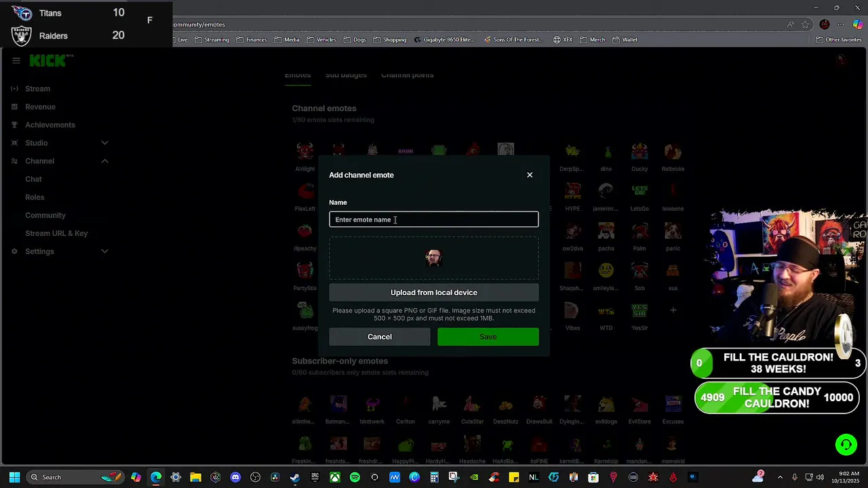
Task: Open the Streaming bookmarks folder
Action: pyautogui.click(x=212, y=39)
